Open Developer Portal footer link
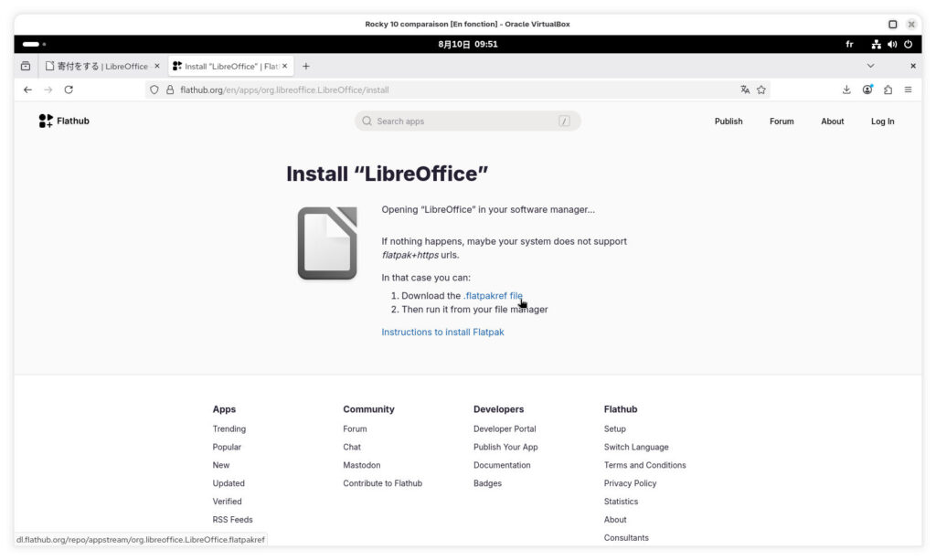 (x=505, y=428)
